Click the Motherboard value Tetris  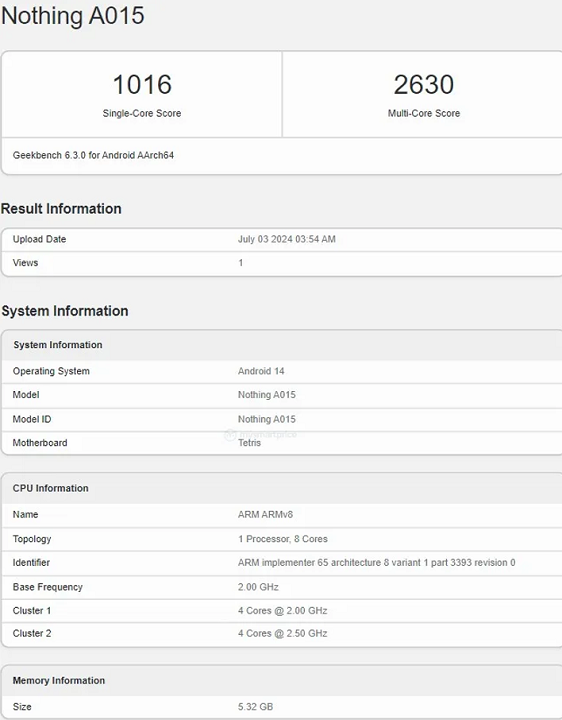pyautogui.click(x=249, y=443)
